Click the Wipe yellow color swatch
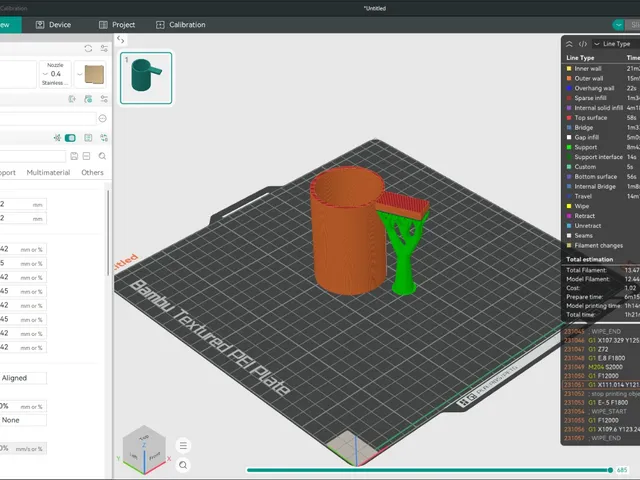 point(569,206)
